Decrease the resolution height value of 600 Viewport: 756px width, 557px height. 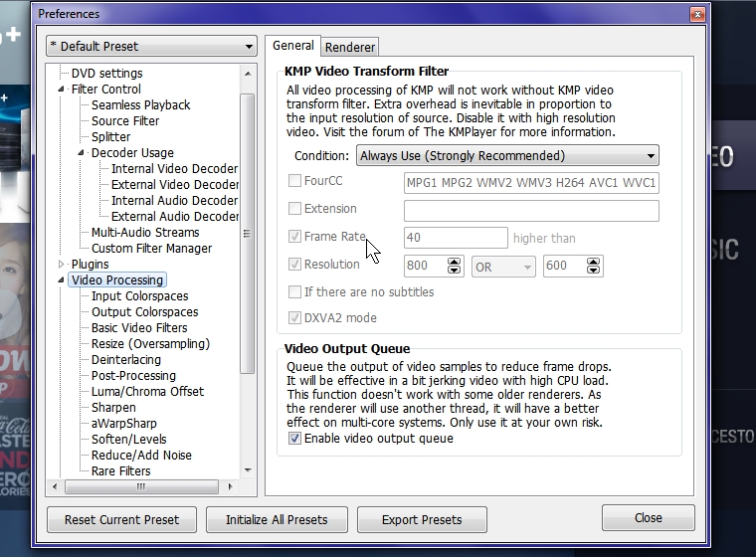pos(594,271)
